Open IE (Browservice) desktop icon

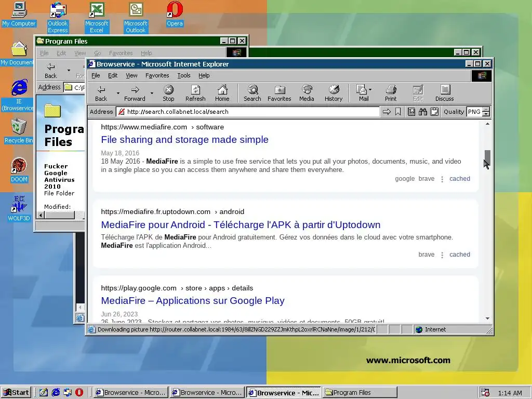click(x=18, y=96)
